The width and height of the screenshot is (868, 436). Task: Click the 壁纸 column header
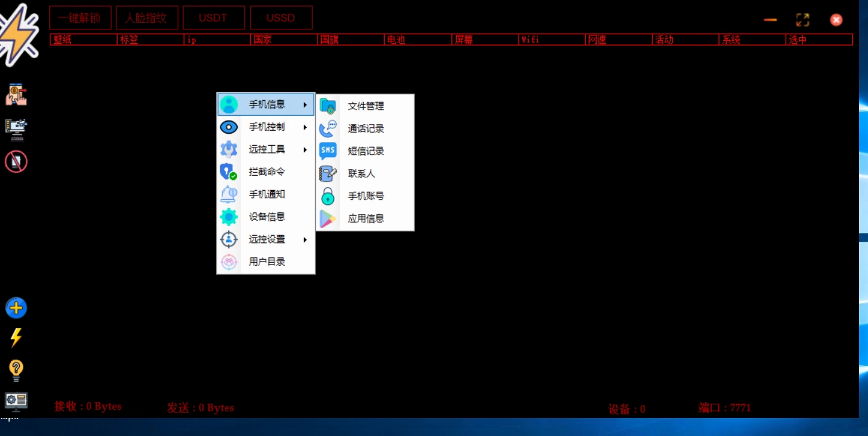click(x=83, y=40)
